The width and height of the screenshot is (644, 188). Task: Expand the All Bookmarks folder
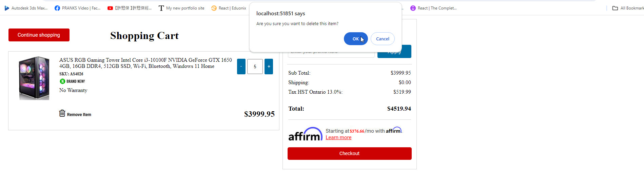click(628, 8)
